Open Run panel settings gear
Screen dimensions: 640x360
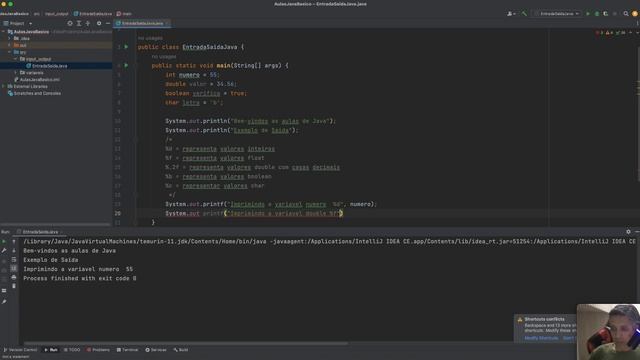629,232
